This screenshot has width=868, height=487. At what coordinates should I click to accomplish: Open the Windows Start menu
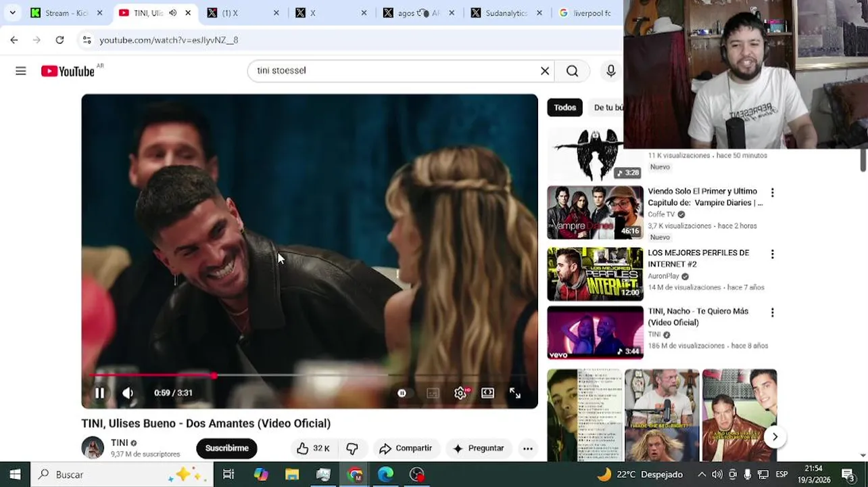point(15,474)
